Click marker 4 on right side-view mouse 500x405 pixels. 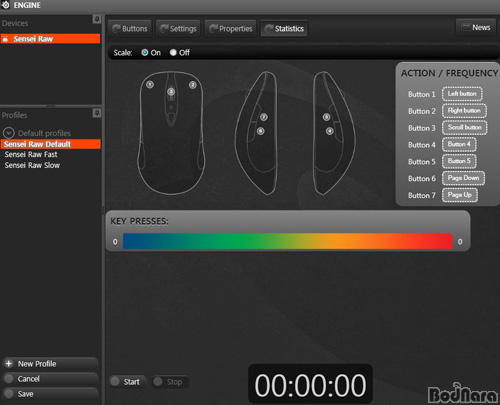click(x=330, y=131)
